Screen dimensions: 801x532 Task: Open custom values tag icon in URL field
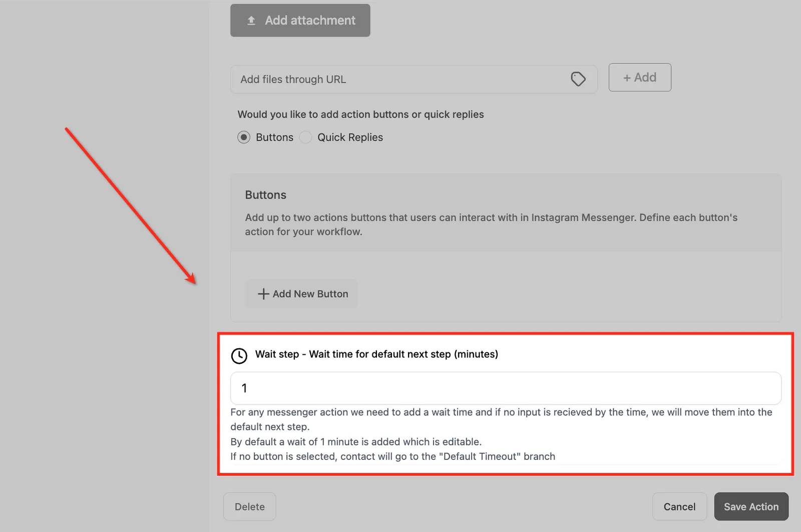pyautogui.click(x=578, y=79)
